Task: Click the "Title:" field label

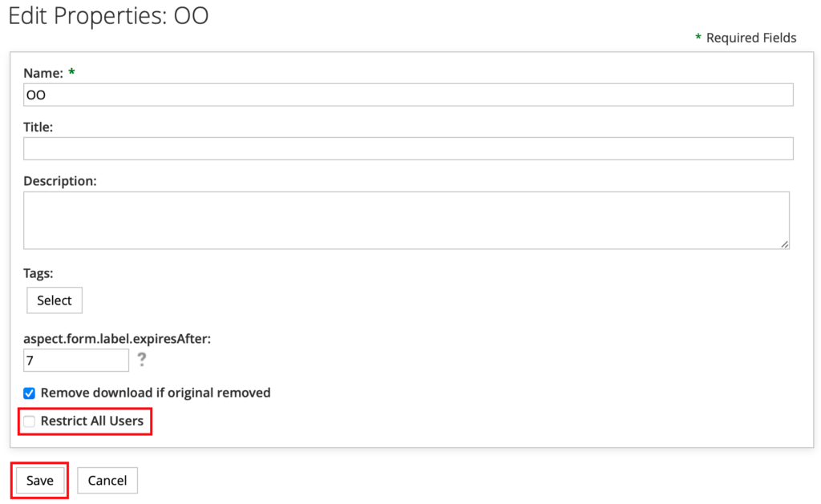Action: click(x=38, y=127)
